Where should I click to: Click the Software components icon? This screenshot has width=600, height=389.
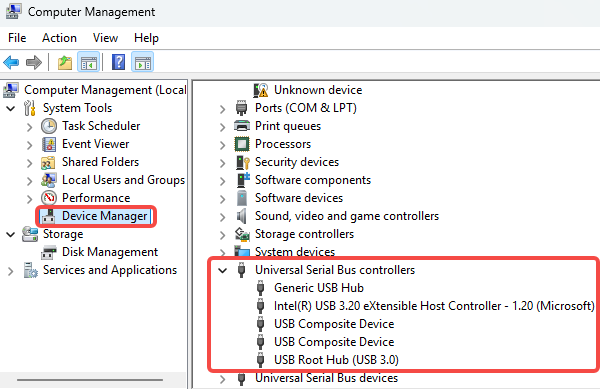coord(243,180)
